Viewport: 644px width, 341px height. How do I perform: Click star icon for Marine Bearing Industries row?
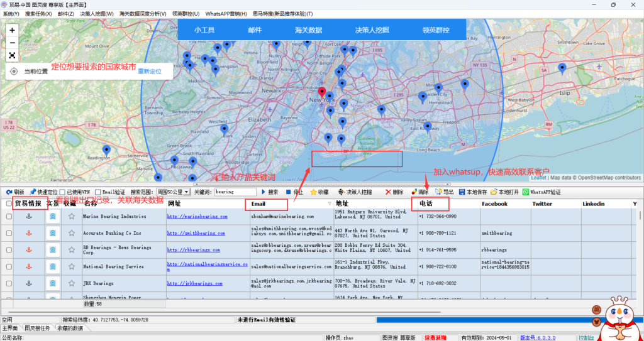click(x=72, y=217)
